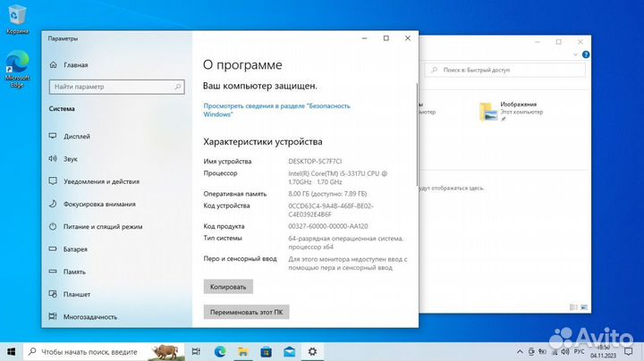Click Переименовать этот ПК button
The height and width of the screenshot is (361, 644).
click(247, 312)
